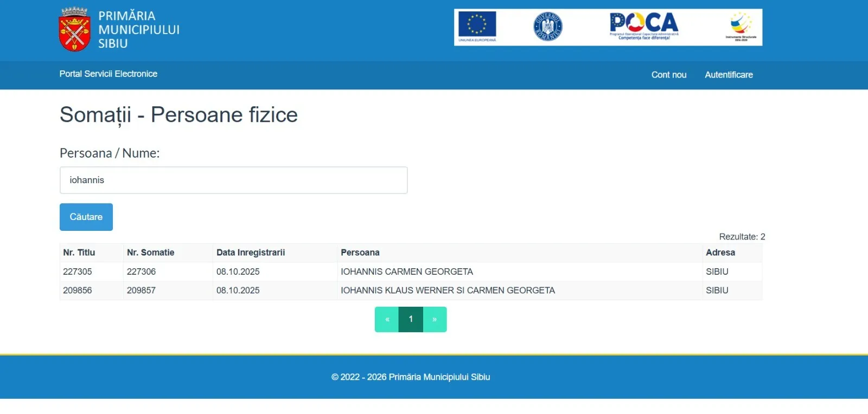This screenshot has height=414, width=868.
Task: Click the Instrumente Structurale logo
Action: tap(741, 26)
